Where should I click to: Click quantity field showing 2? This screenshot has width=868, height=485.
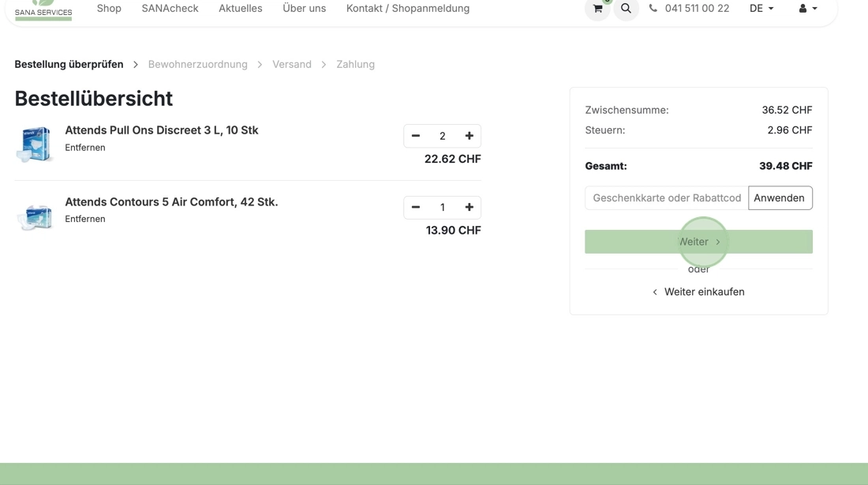443,136
